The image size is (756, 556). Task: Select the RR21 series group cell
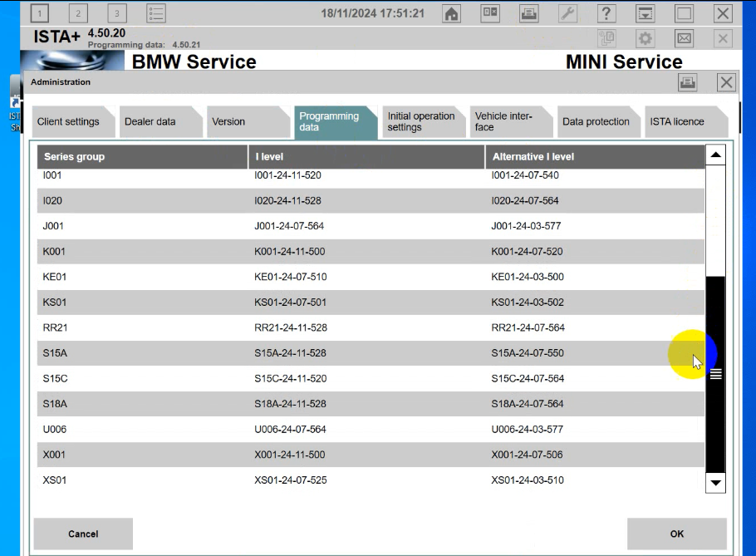pos(55,328)
